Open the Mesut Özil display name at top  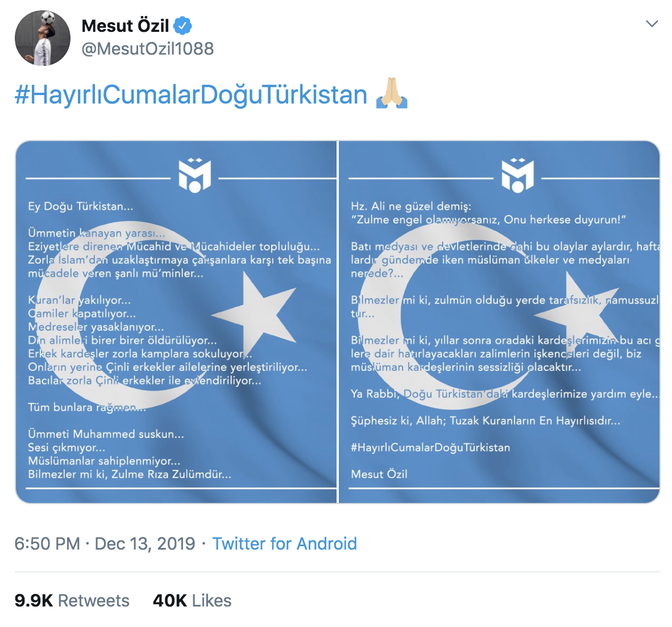click(x=125, y=26)
